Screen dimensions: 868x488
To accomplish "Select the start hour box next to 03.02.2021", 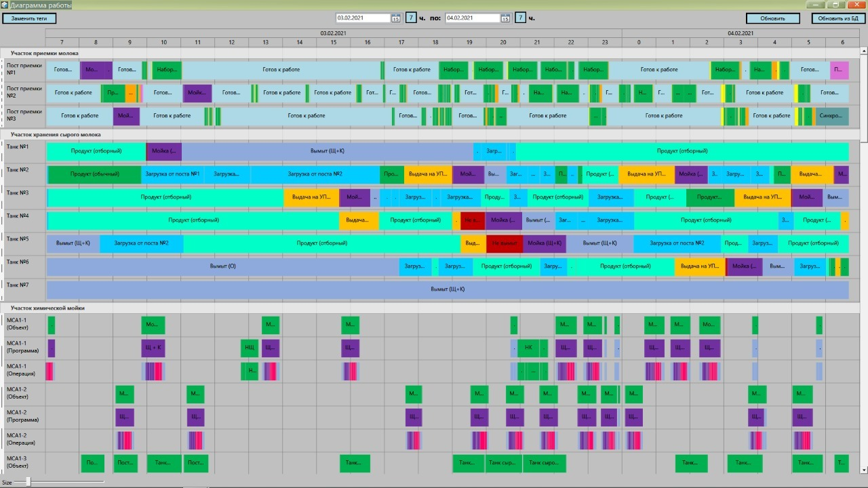I will click(411, 18).
